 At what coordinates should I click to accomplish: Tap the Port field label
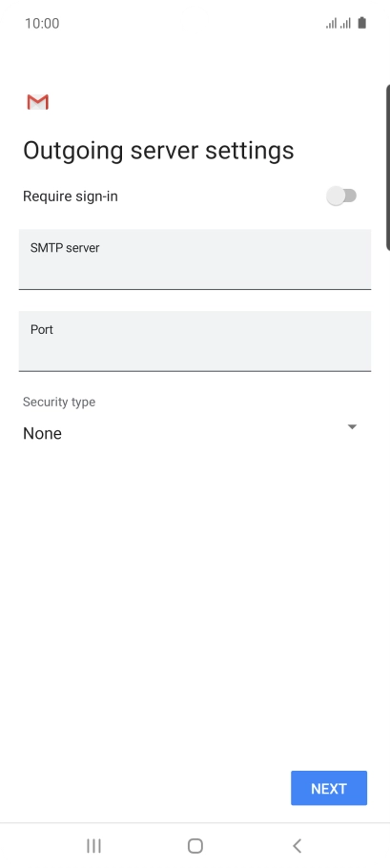42,329
